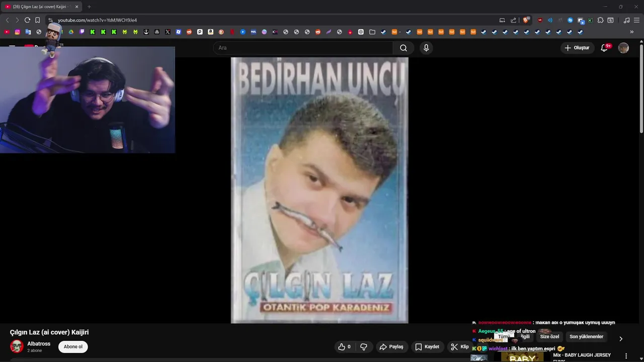
Task: Click the YouTube search magnifier button
Action: (x=404, y=48)
